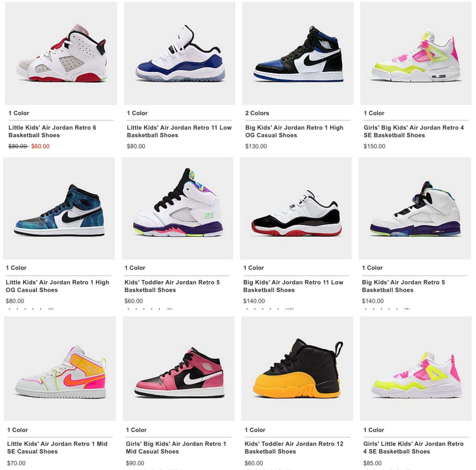
Task: Click the $60.00 sale price on Retro 6
Action: point(40,146)
